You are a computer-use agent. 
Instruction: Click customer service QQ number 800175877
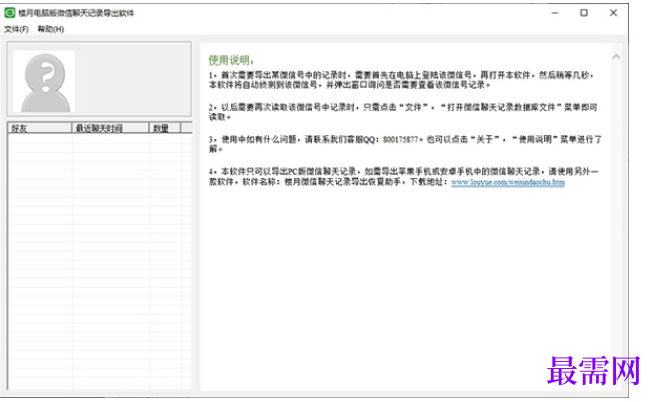click(x=400, y=139)
